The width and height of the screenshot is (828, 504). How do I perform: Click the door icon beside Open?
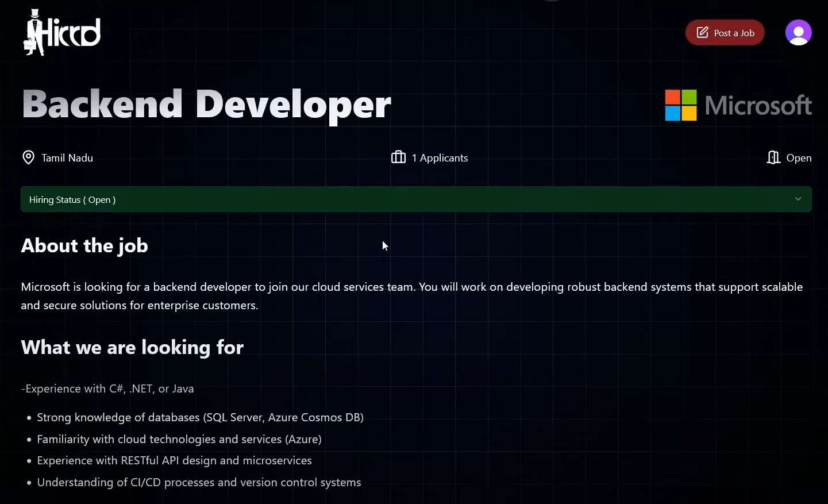point(773,157)
